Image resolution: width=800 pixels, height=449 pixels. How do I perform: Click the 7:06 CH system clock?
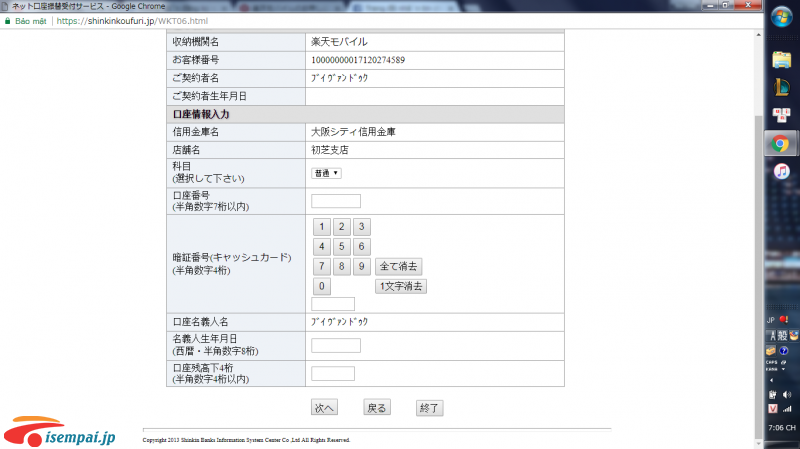pyautogui.click(x=782, y=428)
